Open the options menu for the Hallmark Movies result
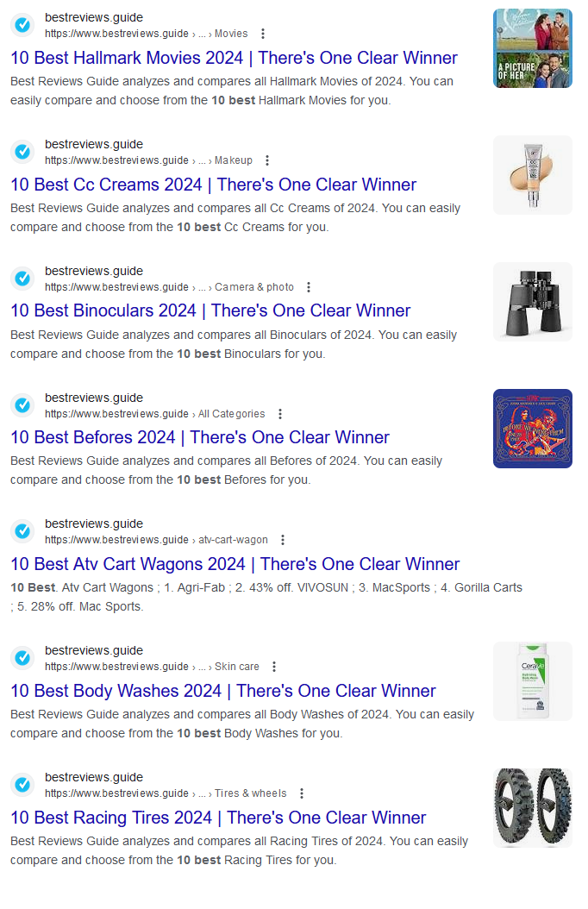 262,34
